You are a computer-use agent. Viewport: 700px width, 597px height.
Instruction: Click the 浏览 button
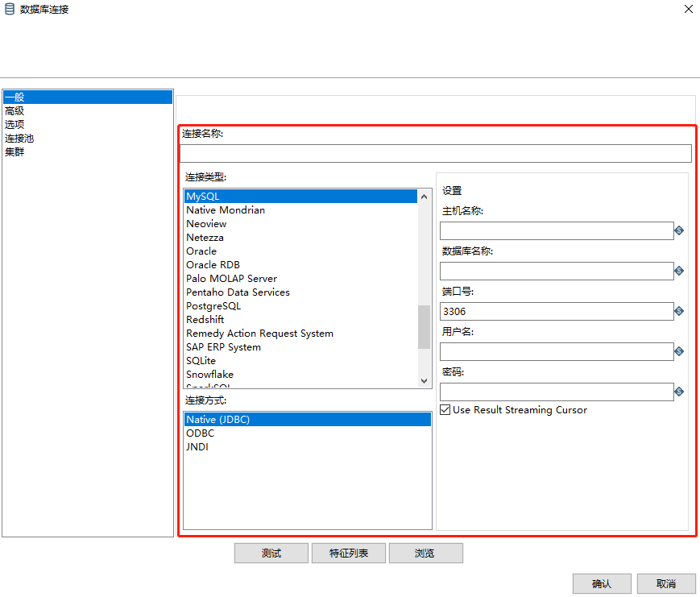(x=425, y=553)
